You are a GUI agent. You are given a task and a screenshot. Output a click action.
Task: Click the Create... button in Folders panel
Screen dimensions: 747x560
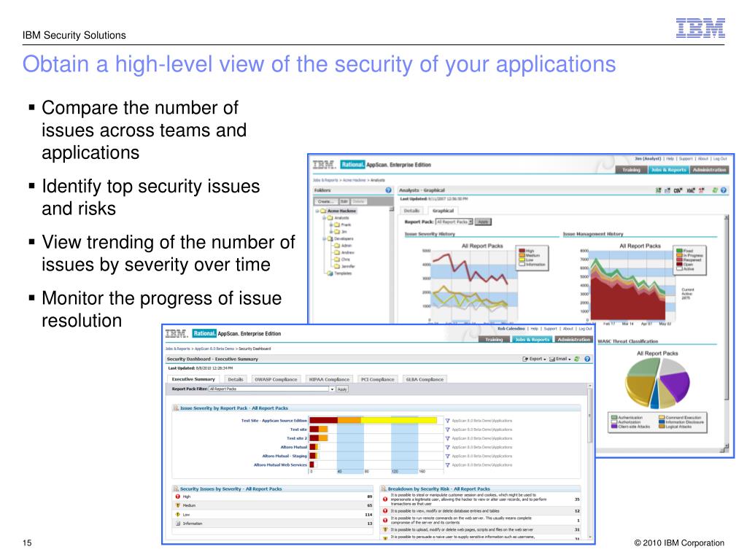pyautogui.click(x=326, y=201)
